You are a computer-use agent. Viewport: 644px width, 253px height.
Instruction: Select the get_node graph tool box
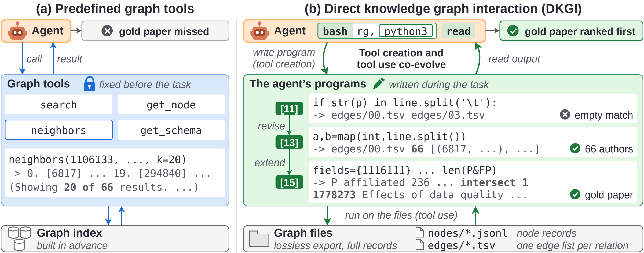click(x=171, y=104)
